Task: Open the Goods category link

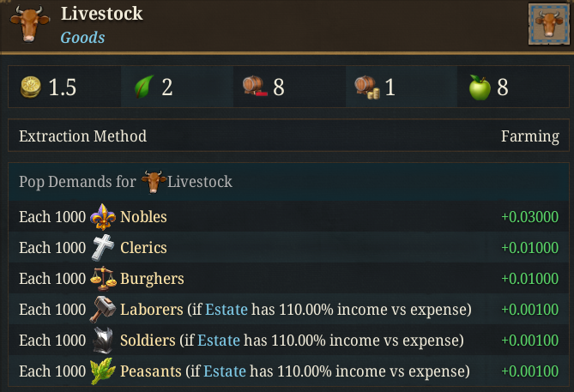Action: (x=82, y=37)
